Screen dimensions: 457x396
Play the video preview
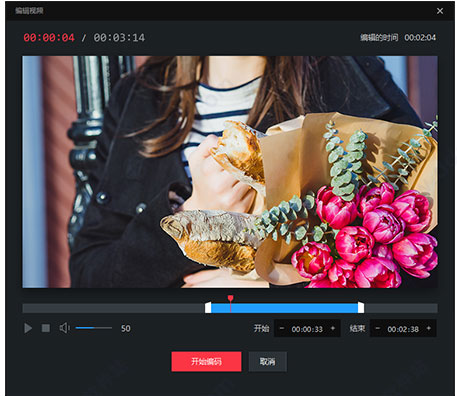point(28,328)
